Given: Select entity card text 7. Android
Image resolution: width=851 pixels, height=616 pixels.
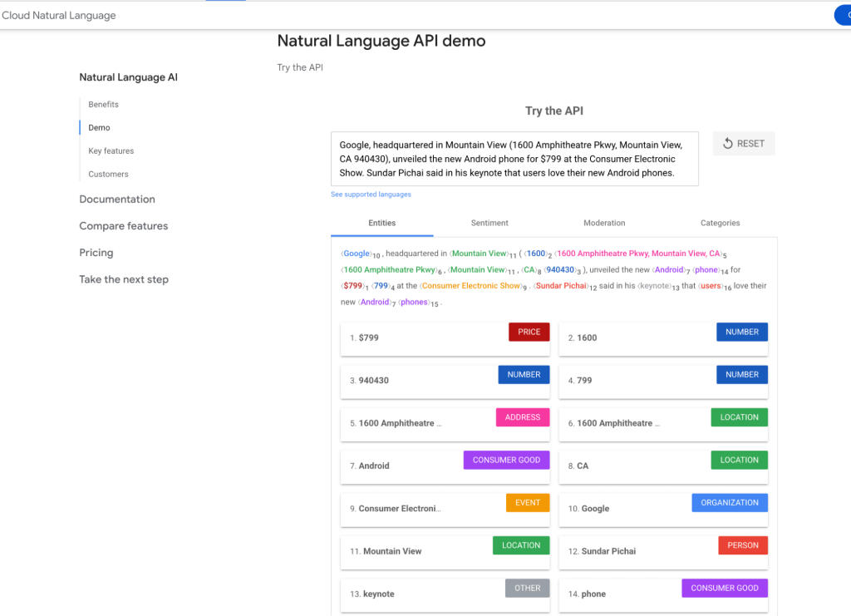Looking at the screenshot, I should pyautogui.click(x=370, y=466).
